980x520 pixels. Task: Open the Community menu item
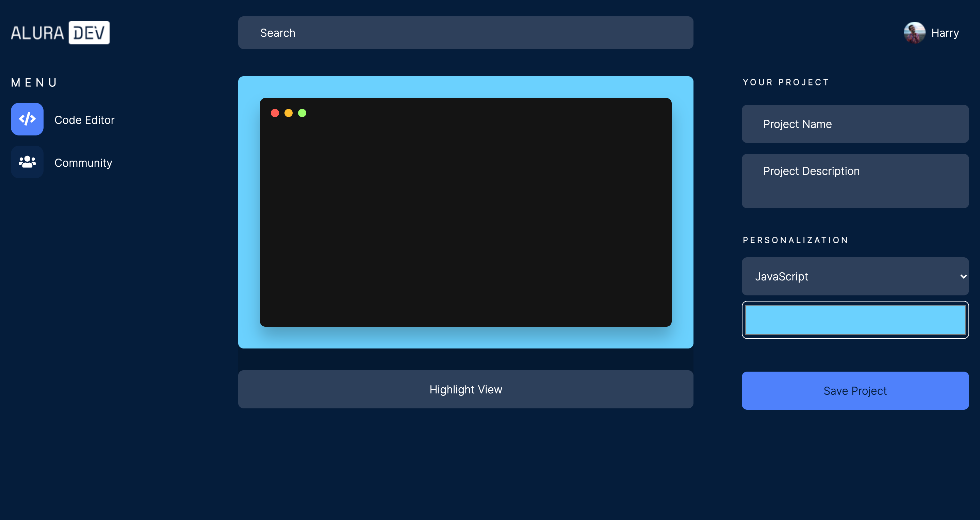[83, 163]
